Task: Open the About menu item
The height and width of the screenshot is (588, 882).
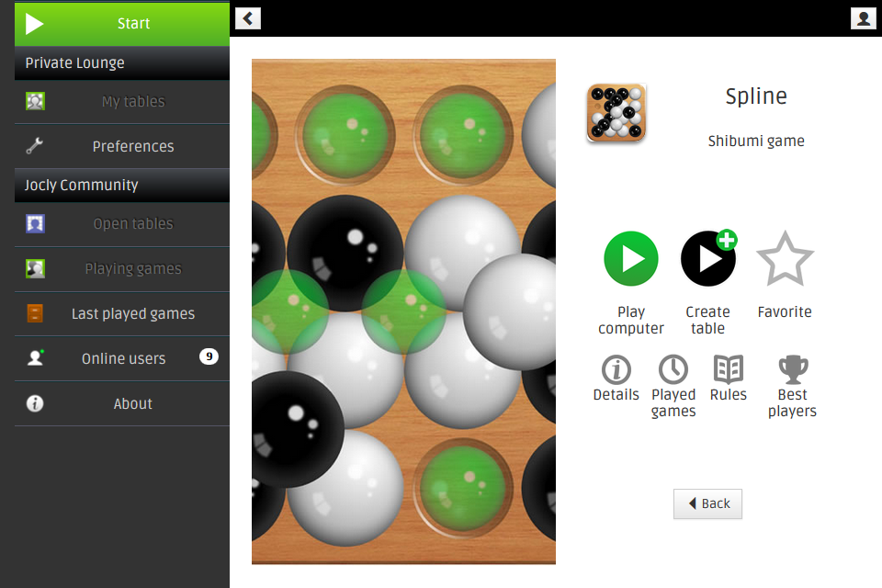Action: 122,403
